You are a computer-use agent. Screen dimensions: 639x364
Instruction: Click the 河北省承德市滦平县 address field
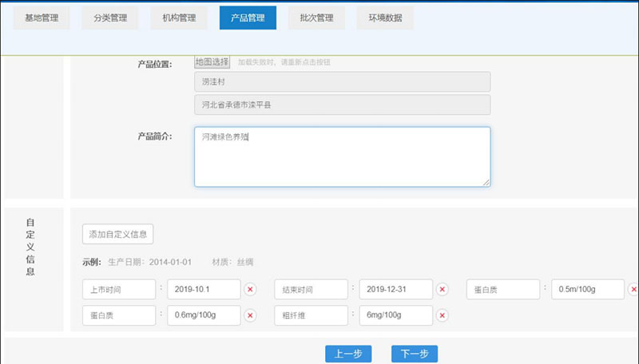(342, 105)
